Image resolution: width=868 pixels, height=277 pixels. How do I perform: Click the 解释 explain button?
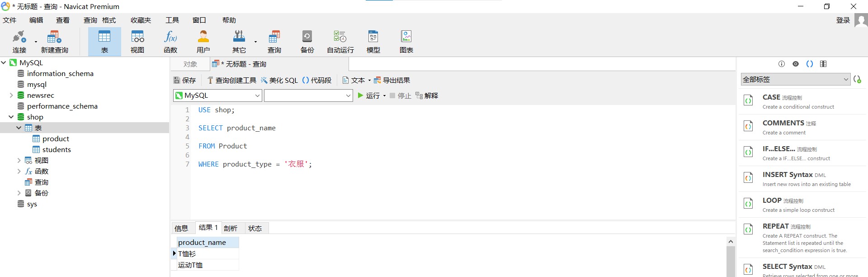(x=427, y=96)
